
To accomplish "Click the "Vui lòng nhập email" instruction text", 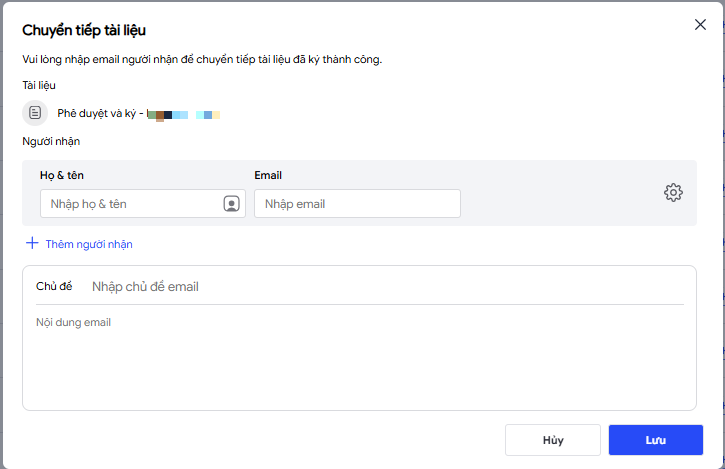I will click(202, 59).
